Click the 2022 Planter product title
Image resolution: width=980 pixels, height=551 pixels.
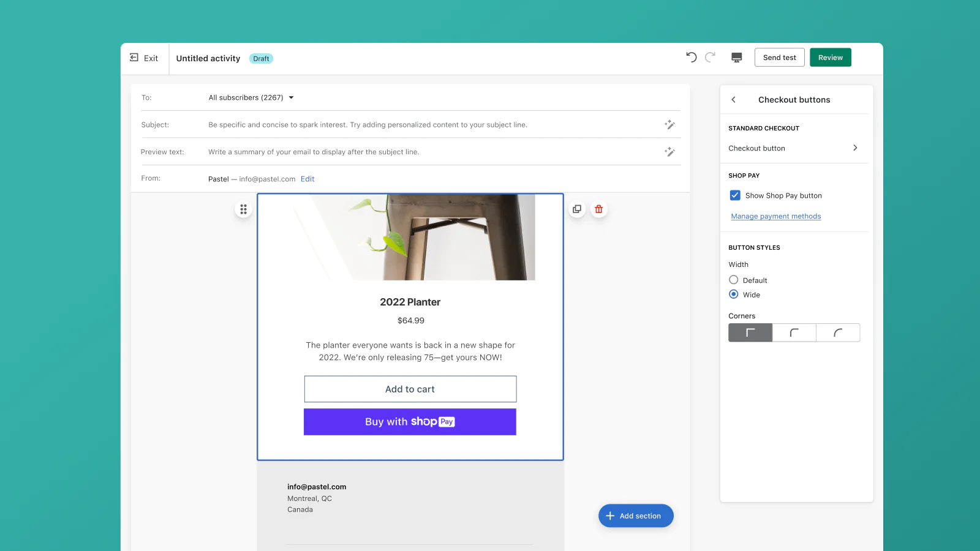click(x=410, y=302)
